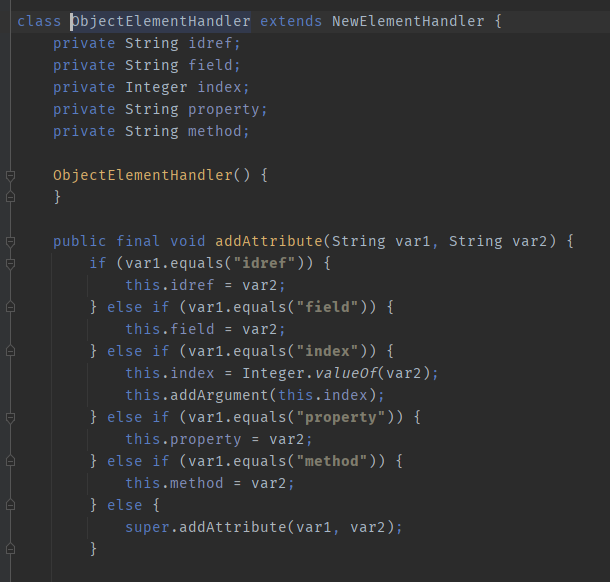Click field in this.field = var2
Screen dimensions: 610x582
[192, 329]
